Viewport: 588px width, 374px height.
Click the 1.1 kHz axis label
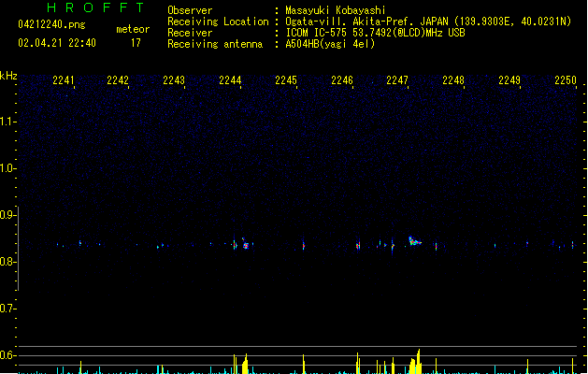click(7, 122)
